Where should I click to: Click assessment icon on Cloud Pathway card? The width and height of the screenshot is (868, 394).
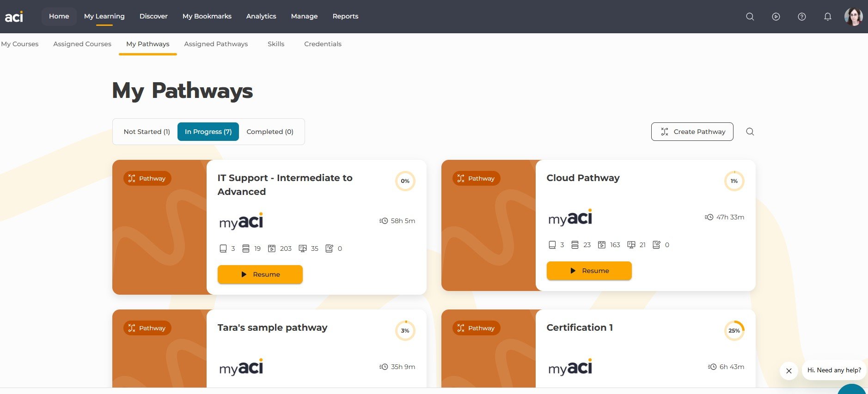[x=657, y=245]
